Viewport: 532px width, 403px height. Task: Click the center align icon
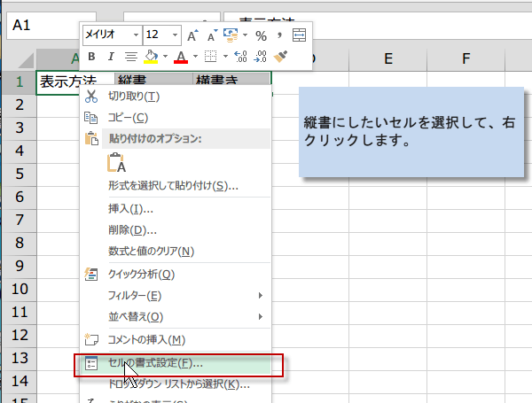(x=130, y=57)
